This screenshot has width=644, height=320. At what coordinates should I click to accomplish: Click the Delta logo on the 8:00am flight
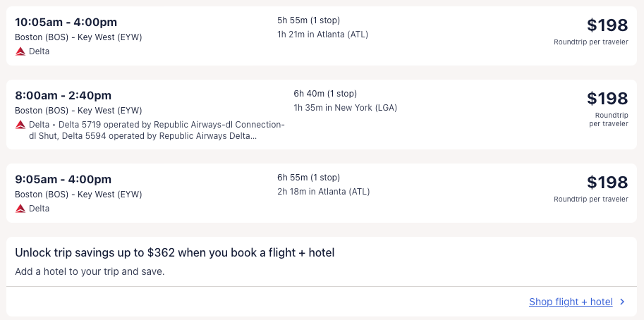[x=20, y=125]
